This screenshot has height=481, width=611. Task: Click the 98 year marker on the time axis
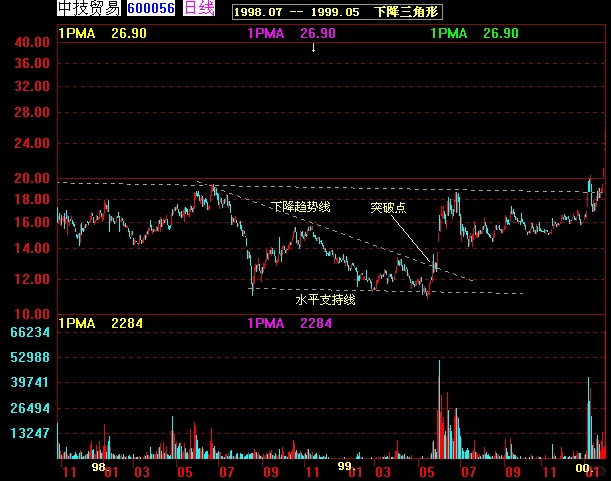tap(98, 467)
